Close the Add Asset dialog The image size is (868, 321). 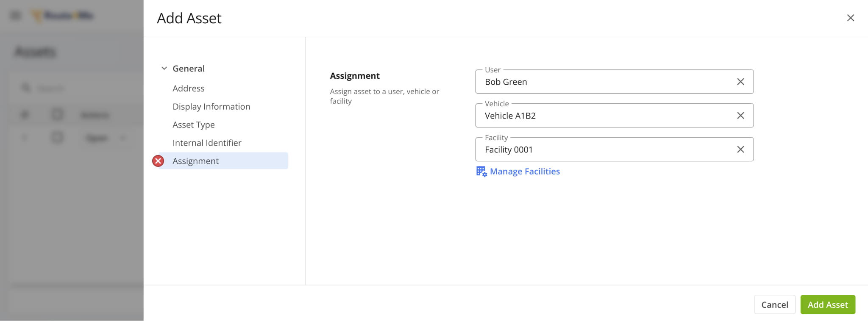coord(850,18)
